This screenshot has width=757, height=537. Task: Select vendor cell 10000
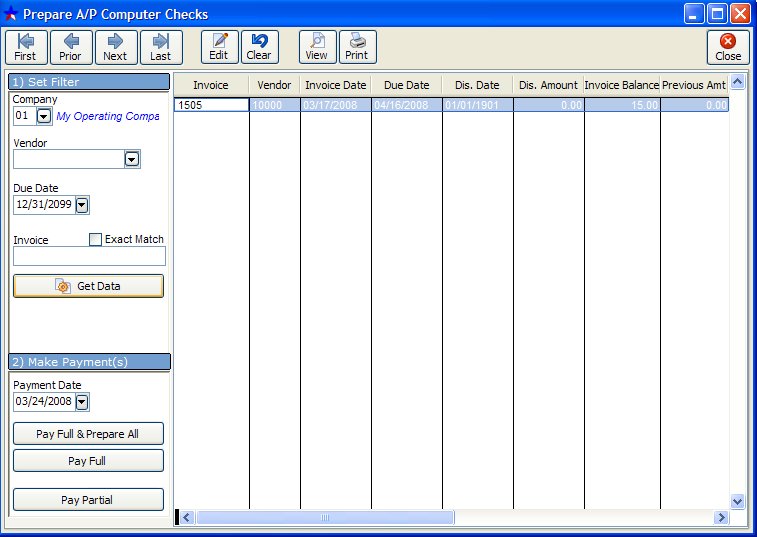[274, 105]
